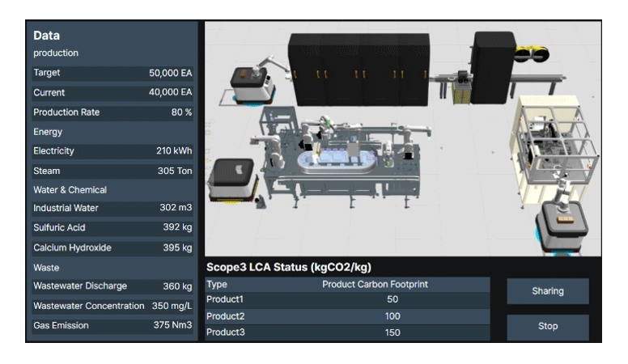Click the Waste section label

click(x=46, y=268)
